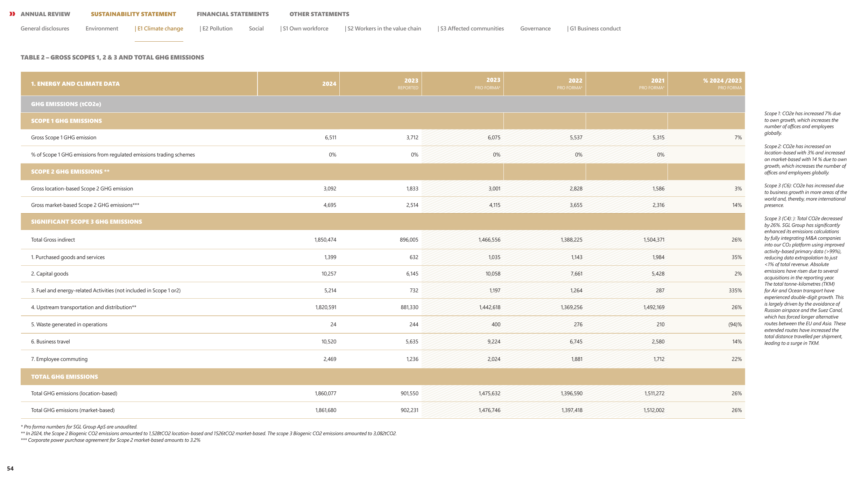Select the Gross location-based Scope 2 row label
868x488 pixels.
(82, 189)
